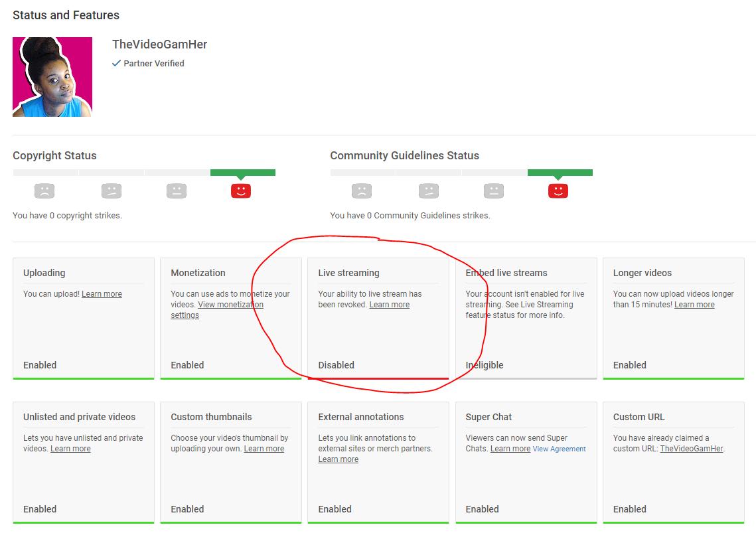
Task: Click the Custom URL card title
Action: pyautogui.click(x=639, y=417)
